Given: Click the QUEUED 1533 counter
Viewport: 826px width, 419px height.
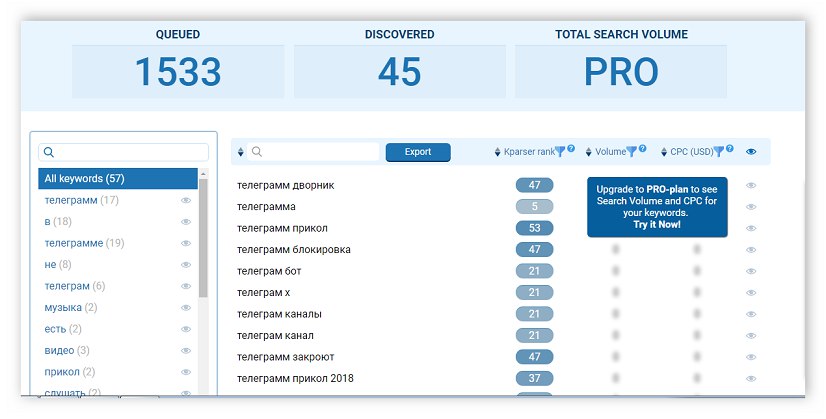Looking at the screenshot, I should coord(178,72).
